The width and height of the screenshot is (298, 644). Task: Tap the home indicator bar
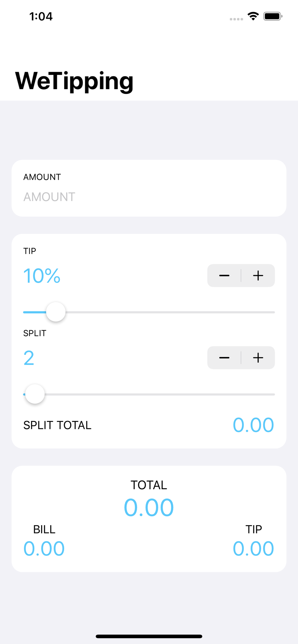pyautogui.click(x=149, y=636)
